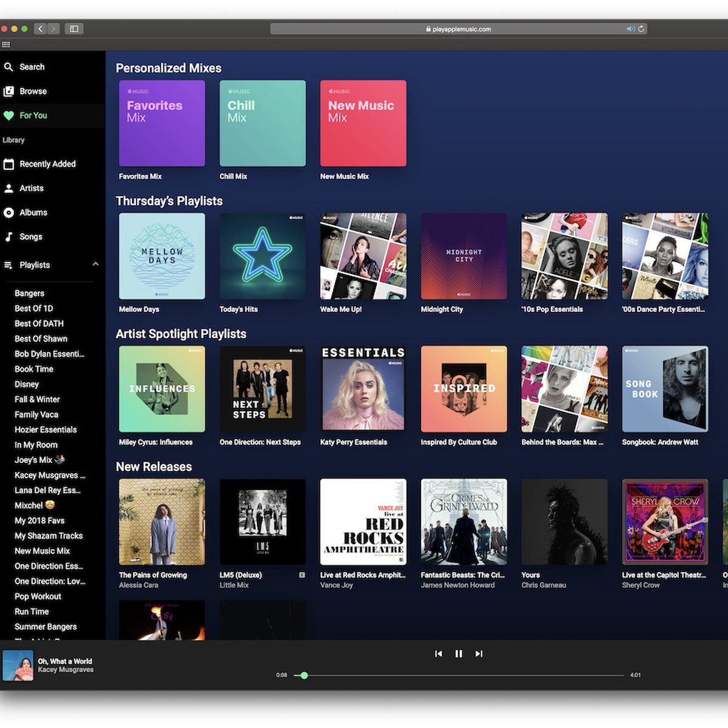This screenshot has height=728, width=728.
Task: Open the Albums library section
Action: click(10, 212)
